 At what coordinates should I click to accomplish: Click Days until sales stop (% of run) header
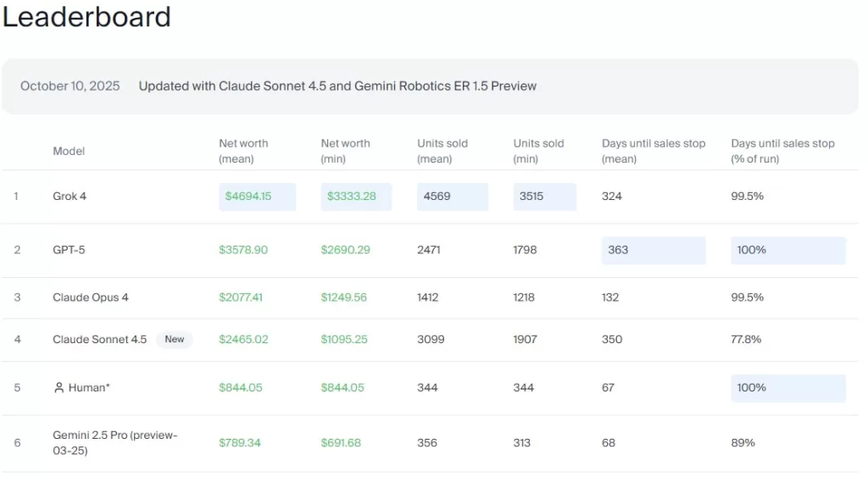[x=782, y=151]
